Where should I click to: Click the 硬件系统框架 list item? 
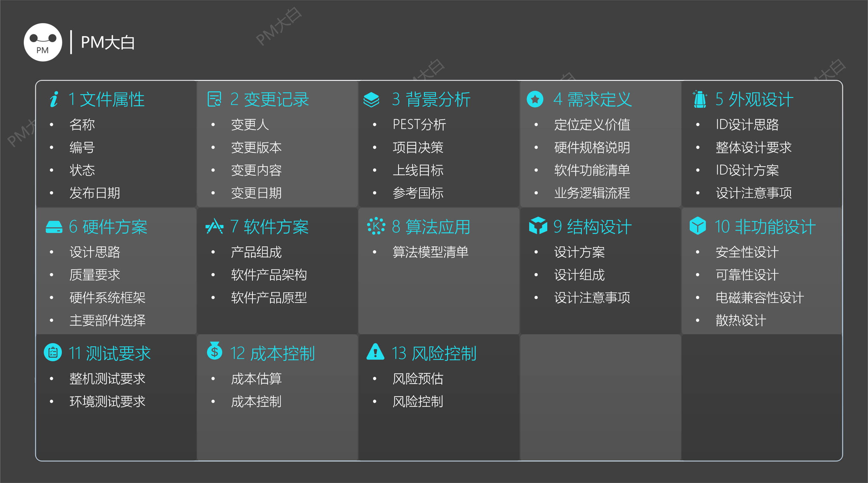[x=108, y=298]
